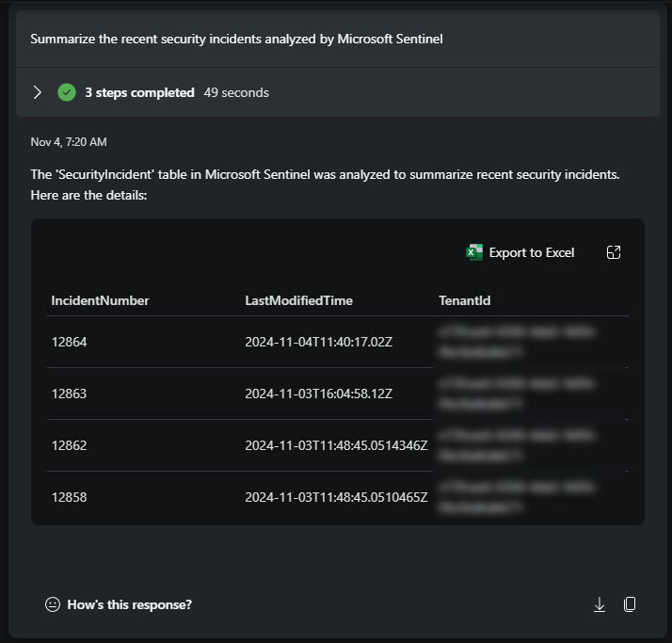672x643 pixels.
Task: Click timestamp 2024-11-03T16:04:58.12Z
Action: pos(318,394)
